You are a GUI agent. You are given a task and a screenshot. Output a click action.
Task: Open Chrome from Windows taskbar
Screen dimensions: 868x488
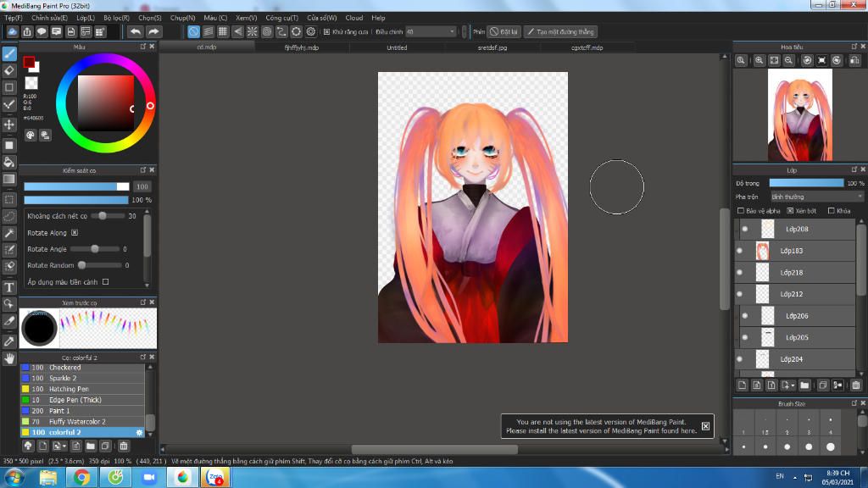point(81,477)
